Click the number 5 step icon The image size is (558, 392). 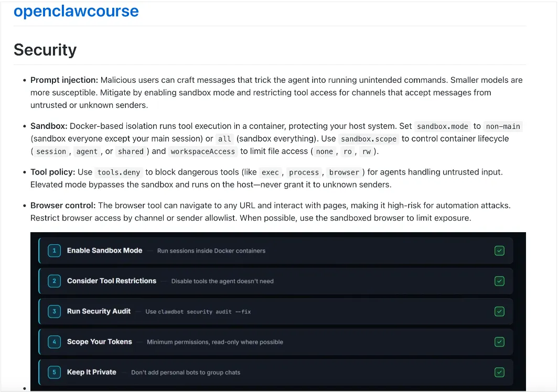pyautogui.click(x=54, y=372)
